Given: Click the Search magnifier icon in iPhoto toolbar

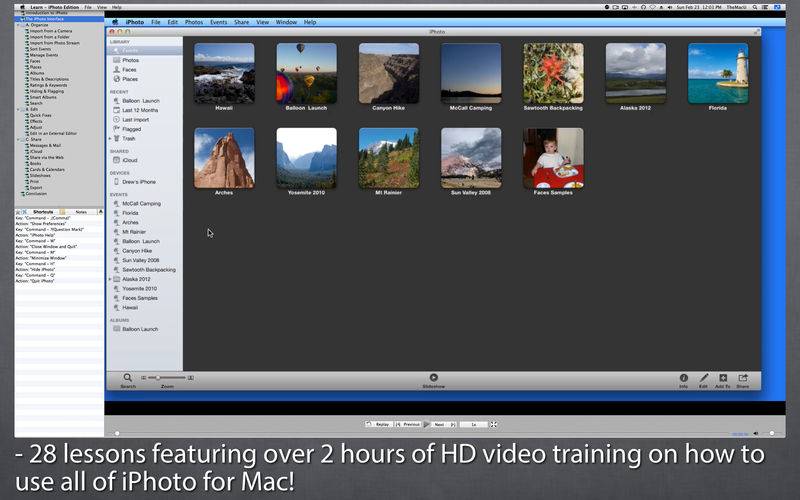Looking at the screenshot, I should [x=128, y=378].
